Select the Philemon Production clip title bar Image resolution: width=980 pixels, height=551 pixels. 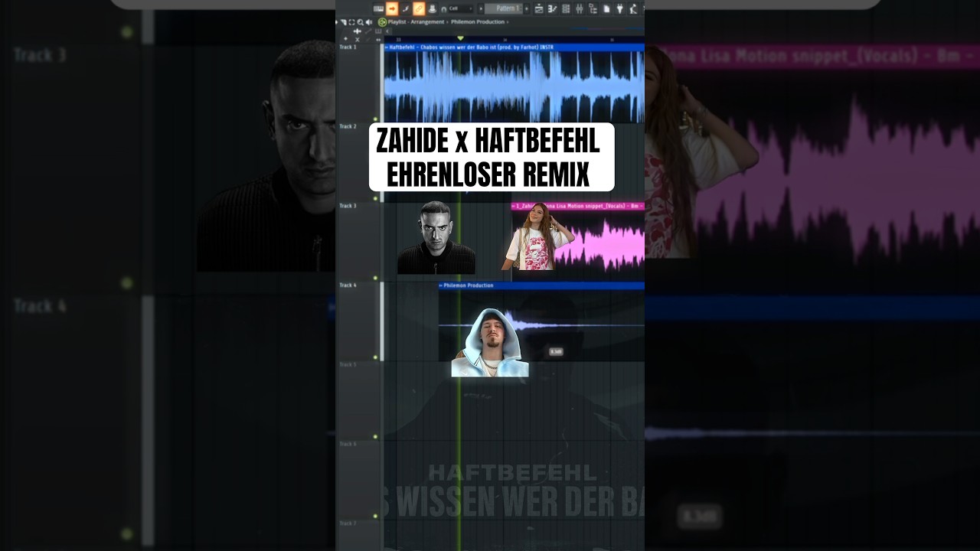click(x=541, y=285)
